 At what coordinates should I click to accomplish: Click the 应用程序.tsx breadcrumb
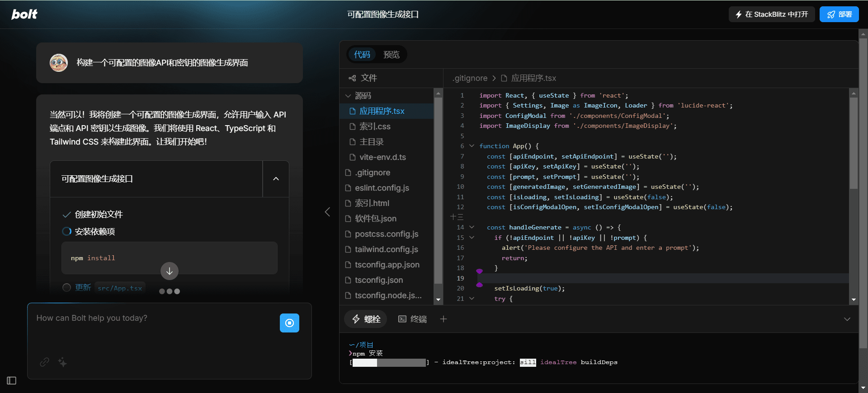pos(528,78)
